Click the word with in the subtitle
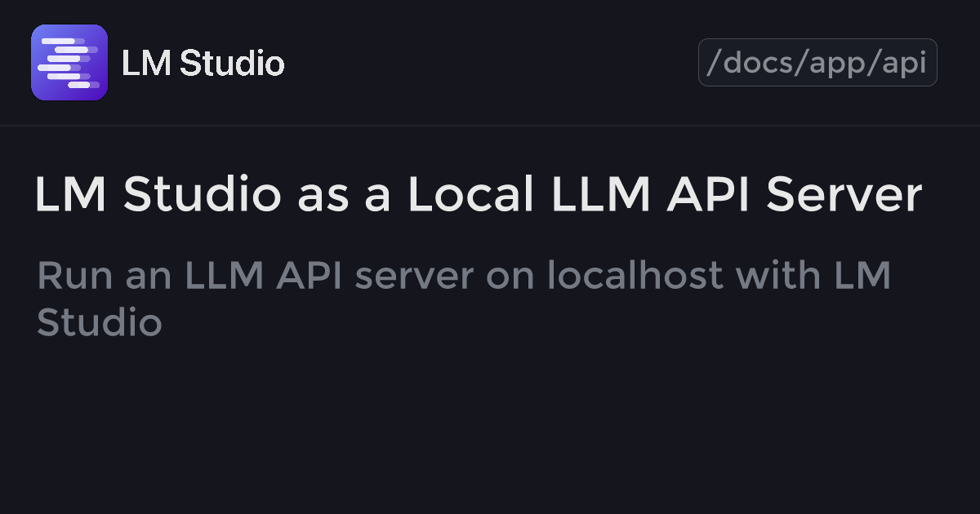Screen dimensions: 980x514 point(777,276)
